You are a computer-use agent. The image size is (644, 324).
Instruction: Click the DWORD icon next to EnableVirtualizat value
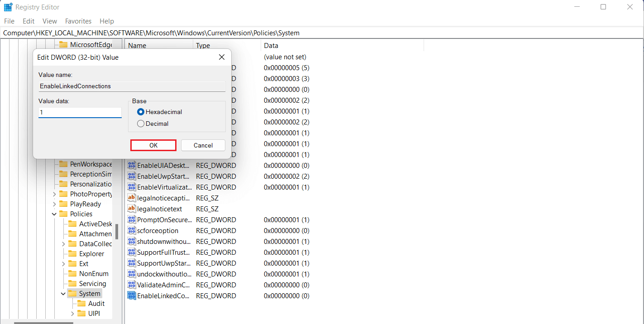pyautogui.click(x=131, y=187)
